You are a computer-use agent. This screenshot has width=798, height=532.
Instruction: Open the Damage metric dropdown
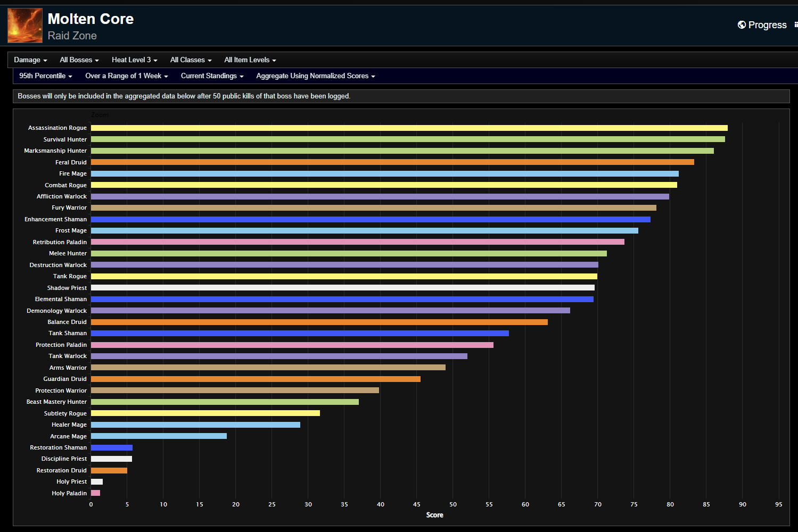(30, 60)
